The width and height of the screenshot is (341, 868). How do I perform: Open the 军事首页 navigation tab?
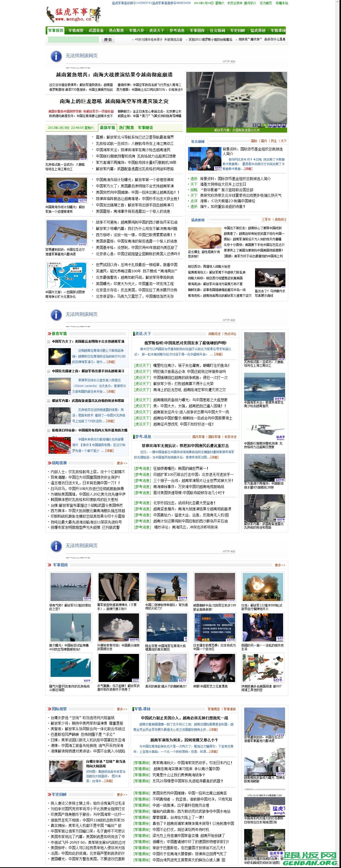[x=56, y=30]
